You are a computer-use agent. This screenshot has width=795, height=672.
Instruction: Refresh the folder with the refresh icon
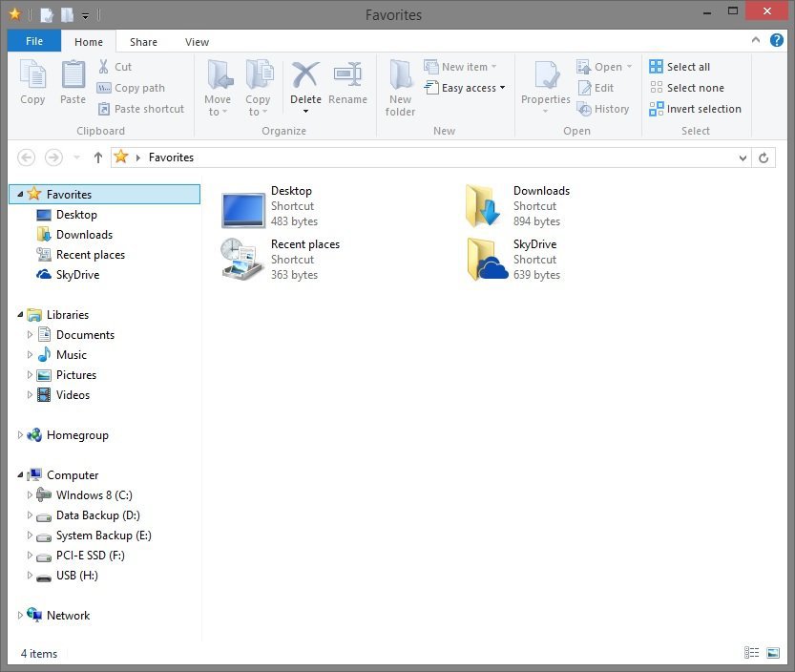click(x=764, y=157)
